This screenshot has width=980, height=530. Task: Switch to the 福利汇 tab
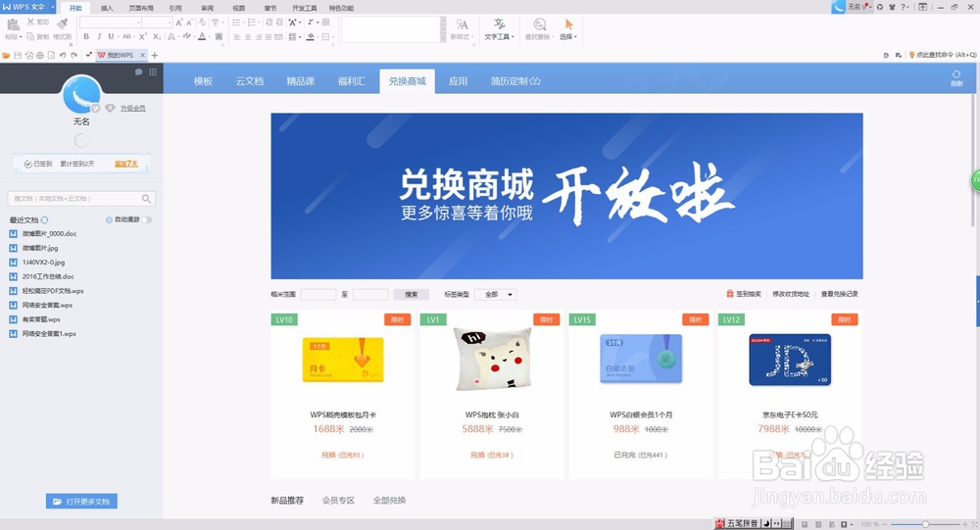tap(351, 81)
